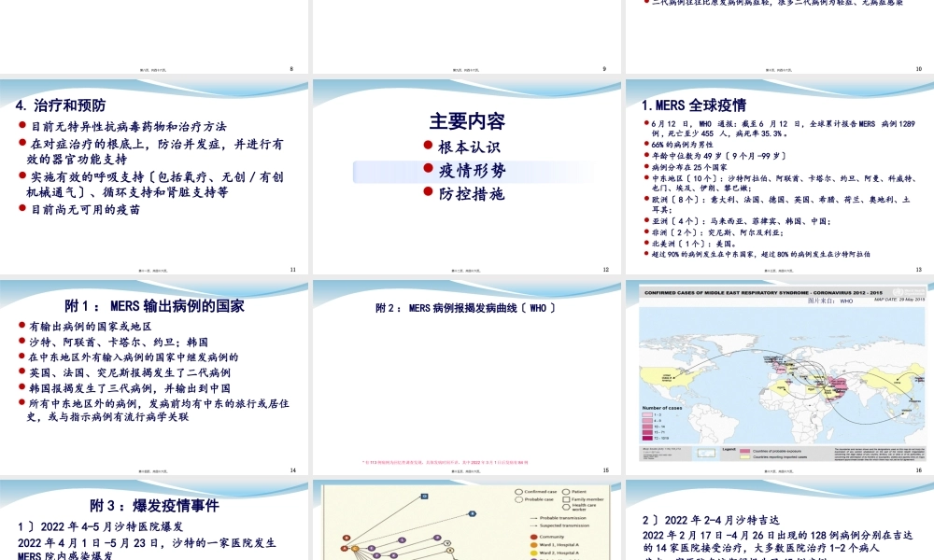Select the Confirmed case circle icon
Screen dimensions: 934x560
click(518, 492)
